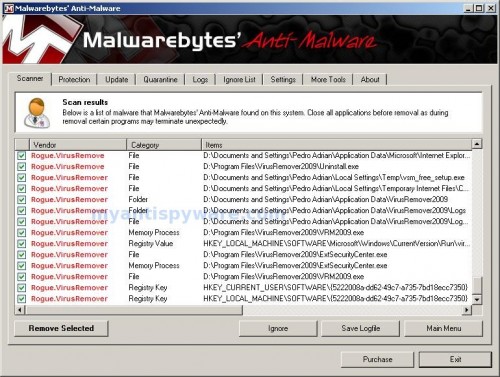Open the Quarantine tab
500x377 pixels.
160,79
